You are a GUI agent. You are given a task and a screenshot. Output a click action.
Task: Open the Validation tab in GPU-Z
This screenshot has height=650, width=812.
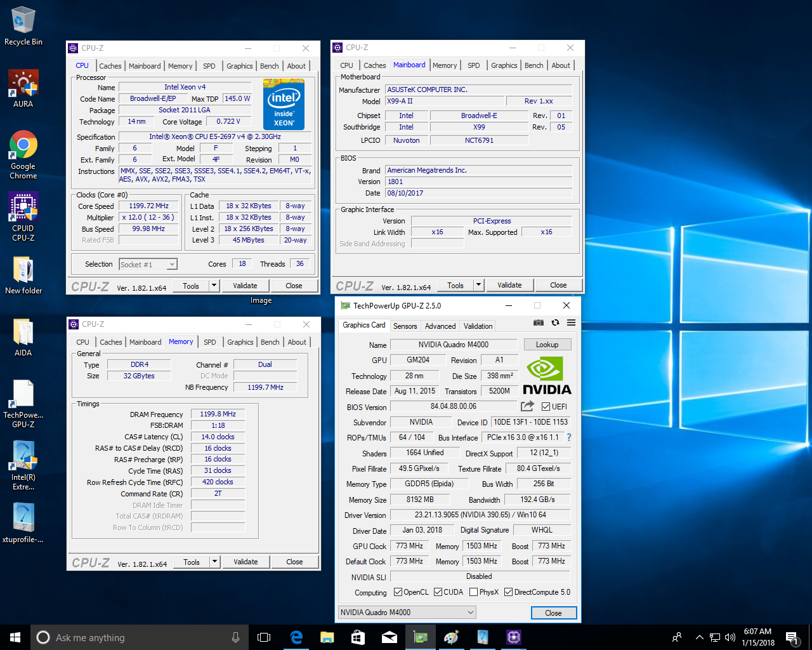click(478, 326)
